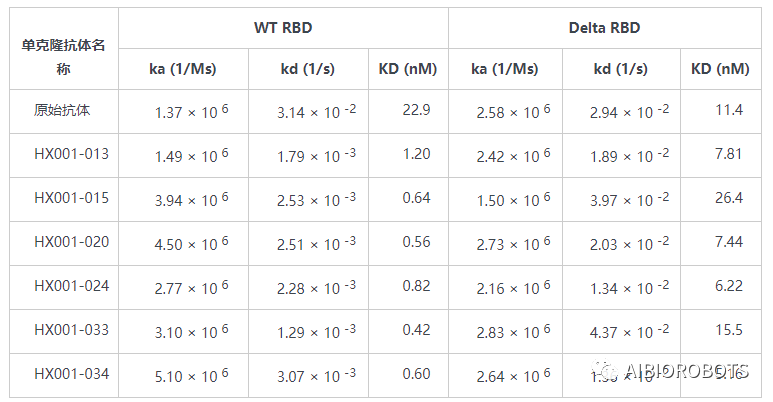Select the HX001-033 row label
The image size is (773, 402).
(71, 330)
